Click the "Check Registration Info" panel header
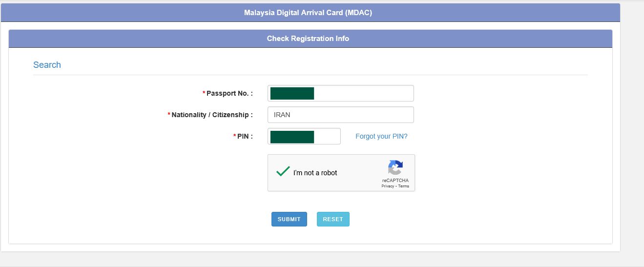This screenshot has height=267, width=644. [x=308, y=39]
